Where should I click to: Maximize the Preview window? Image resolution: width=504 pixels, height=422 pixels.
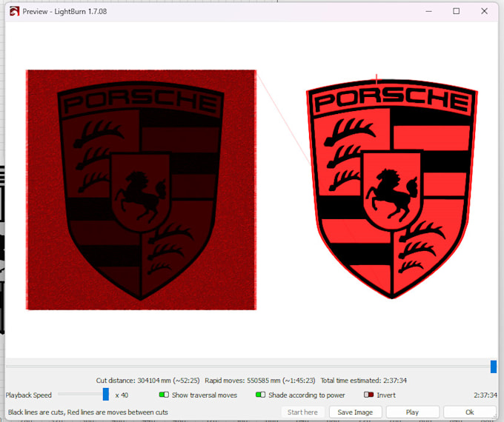(456, 11)
